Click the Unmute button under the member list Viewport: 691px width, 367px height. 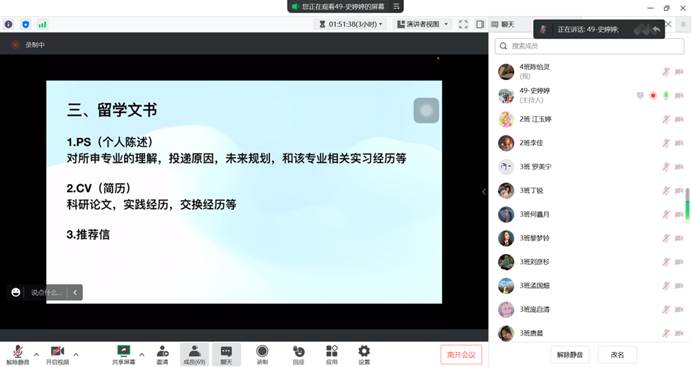[570, 355]
